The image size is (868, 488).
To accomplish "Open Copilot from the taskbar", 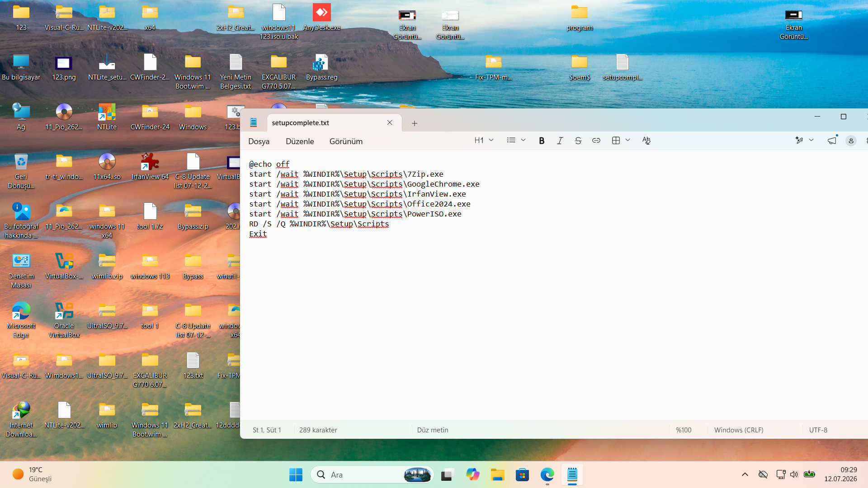I will pyautogui.click(x=472, y=474).
